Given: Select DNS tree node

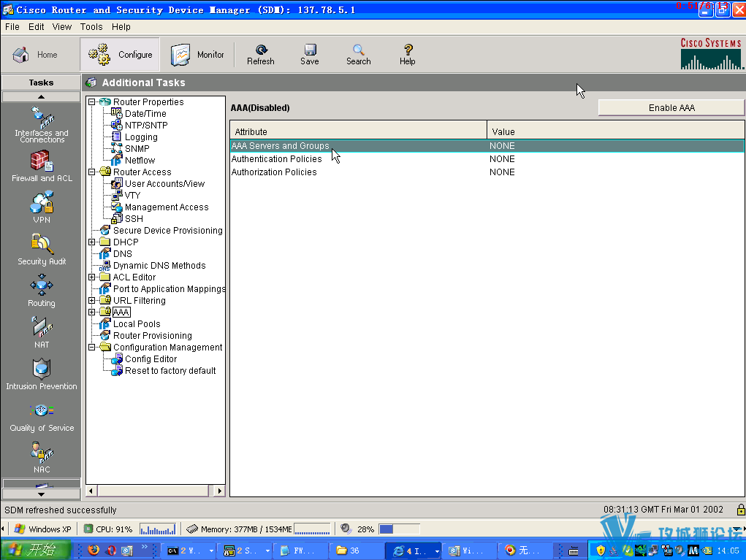Looking at the screenshot, I should point(122,254).
